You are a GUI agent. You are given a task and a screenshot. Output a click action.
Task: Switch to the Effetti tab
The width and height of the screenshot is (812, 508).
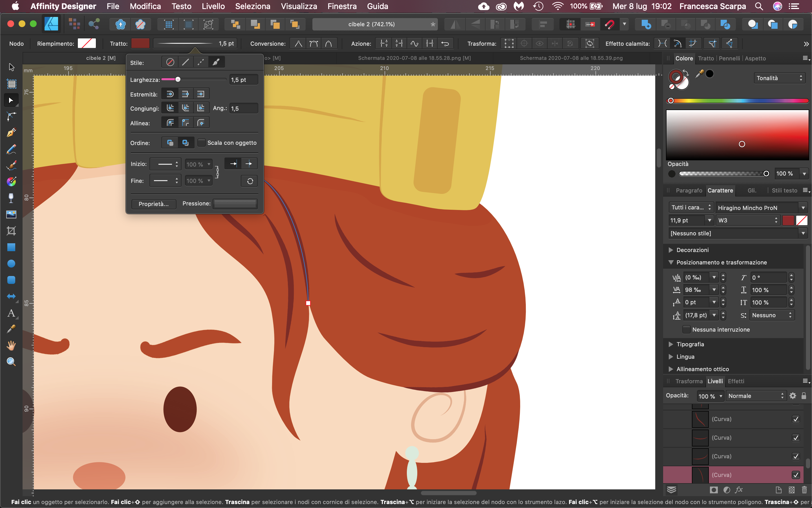[x=736, y=381]
